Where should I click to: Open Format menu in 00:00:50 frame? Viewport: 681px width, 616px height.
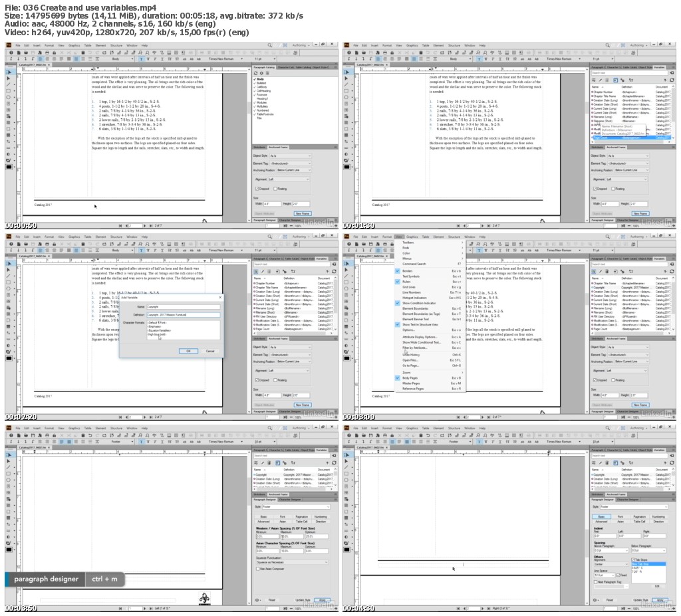coord(49,45)
